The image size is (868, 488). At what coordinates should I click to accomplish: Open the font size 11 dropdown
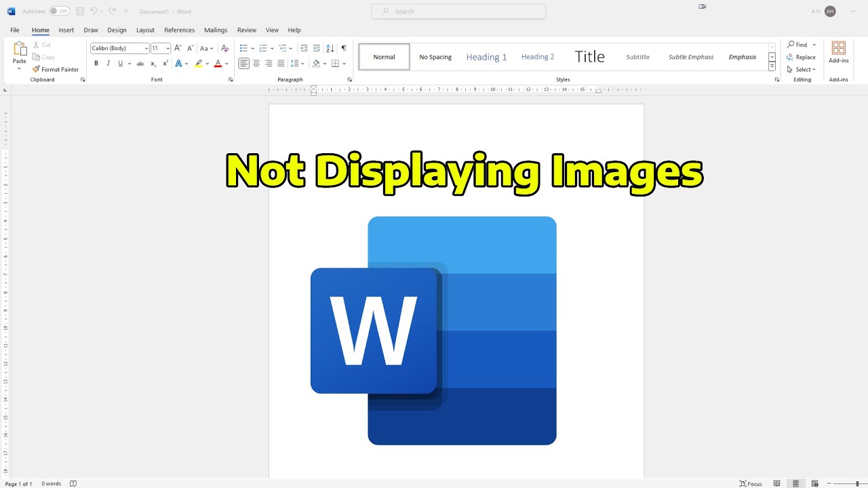[167, 48]
